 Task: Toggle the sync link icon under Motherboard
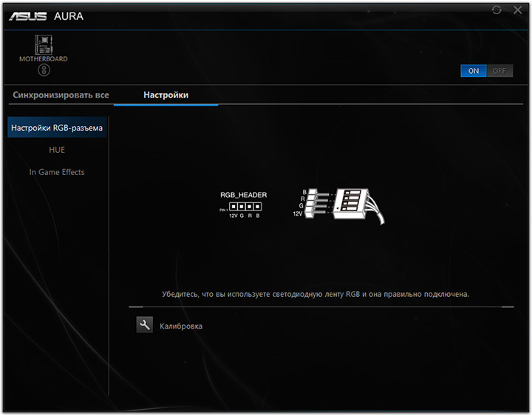coord(44,70)
